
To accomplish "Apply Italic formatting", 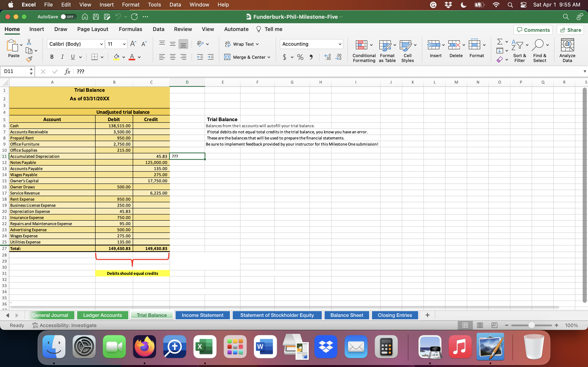I will click(62, 57).
